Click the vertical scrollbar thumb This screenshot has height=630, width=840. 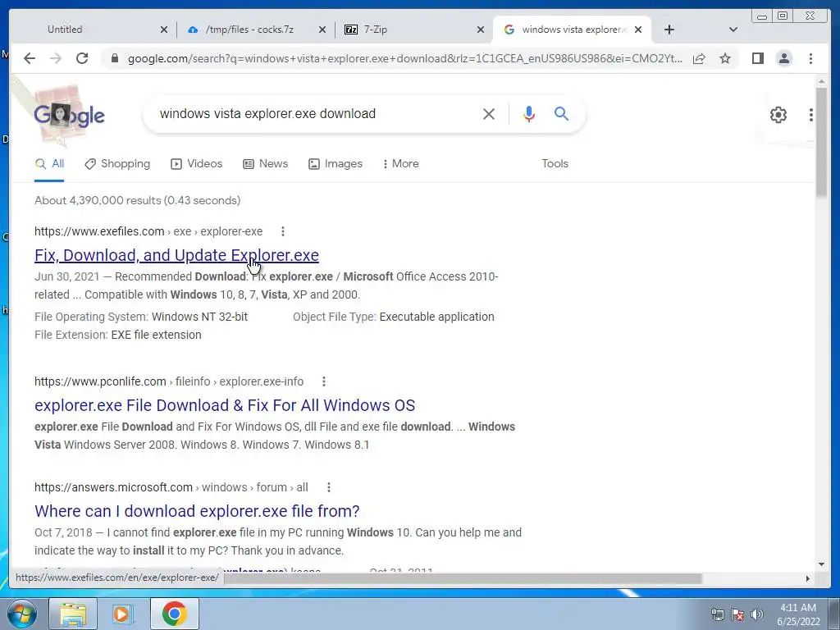tap(821, 142)
